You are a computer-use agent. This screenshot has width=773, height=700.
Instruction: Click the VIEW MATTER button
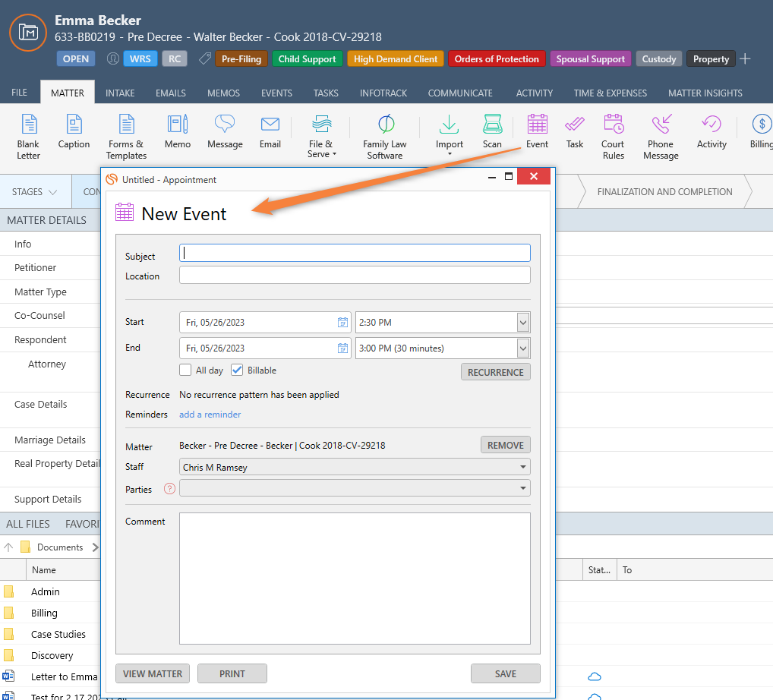(153, 673)
